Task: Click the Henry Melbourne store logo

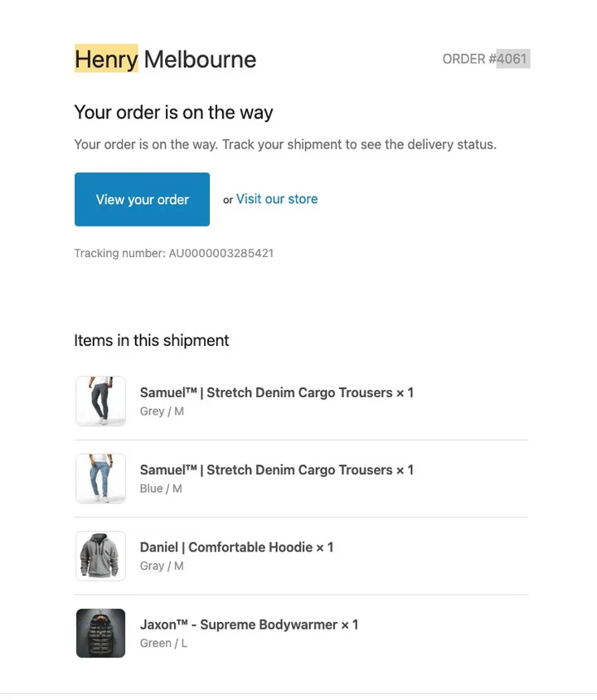Action: point(164,59)
